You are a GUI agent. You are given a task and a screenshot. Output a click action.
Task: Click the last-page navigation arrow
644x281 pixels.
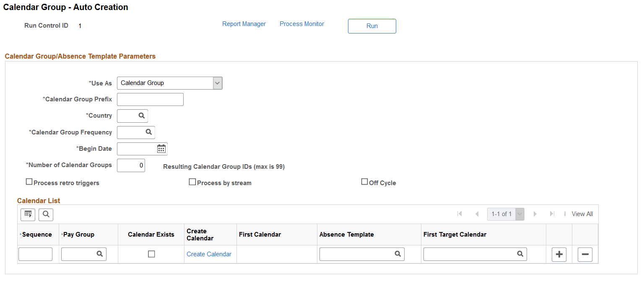(552, 214)
